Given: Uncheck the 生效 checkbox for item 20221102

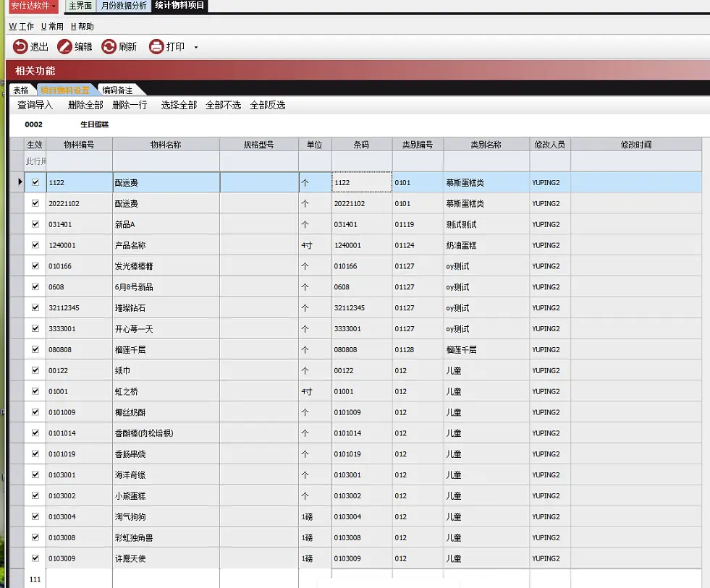Looking at the screenshot, I should (35, 203).
